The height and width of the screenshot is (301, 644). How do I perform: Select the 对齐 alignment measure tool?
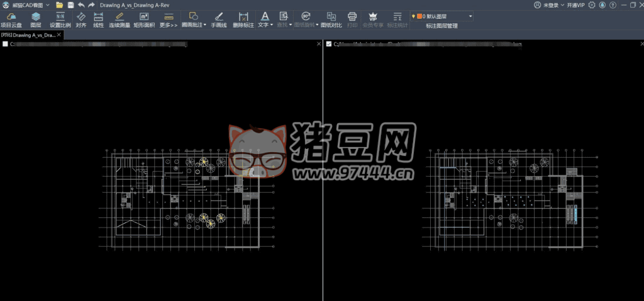tap(80, 19)
